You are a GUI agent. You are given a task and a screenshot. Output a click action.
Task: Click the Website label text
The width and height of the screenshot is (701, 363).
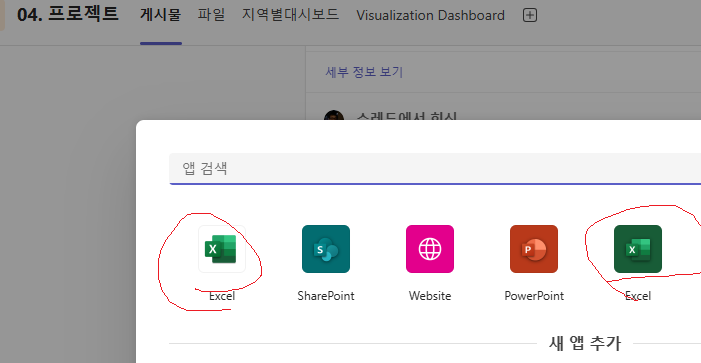coord(430,296)
